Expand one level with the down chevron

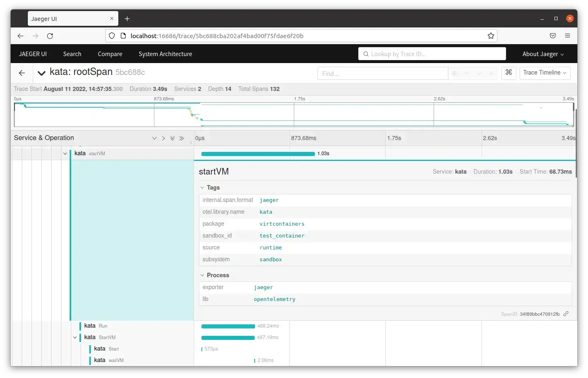[154, 138]
